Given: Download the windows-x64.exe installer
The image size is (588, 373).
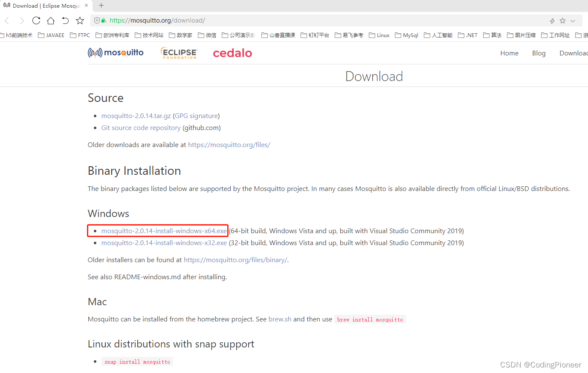Looking at the screenshot, I should (164, 231).
